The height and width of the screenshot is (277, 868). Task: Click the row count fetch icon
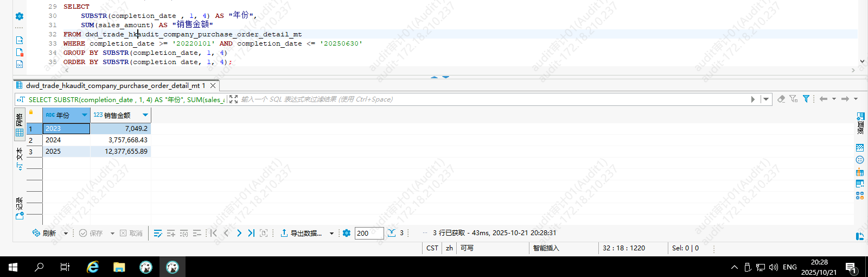pos(392,233)
